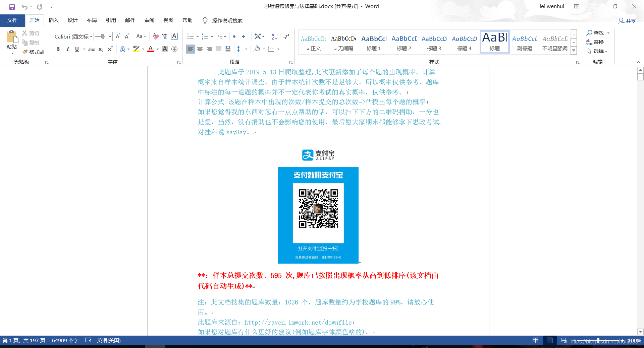This screenshot has width=644, height=348.
Task: Sort the selected text
Action: tap(274, 37)
